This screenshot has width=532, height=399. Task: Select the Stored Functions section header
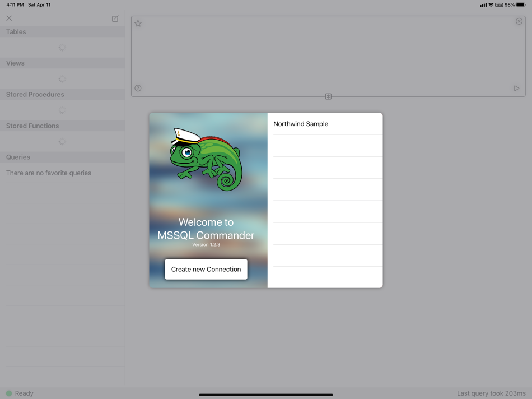(62, 126)
